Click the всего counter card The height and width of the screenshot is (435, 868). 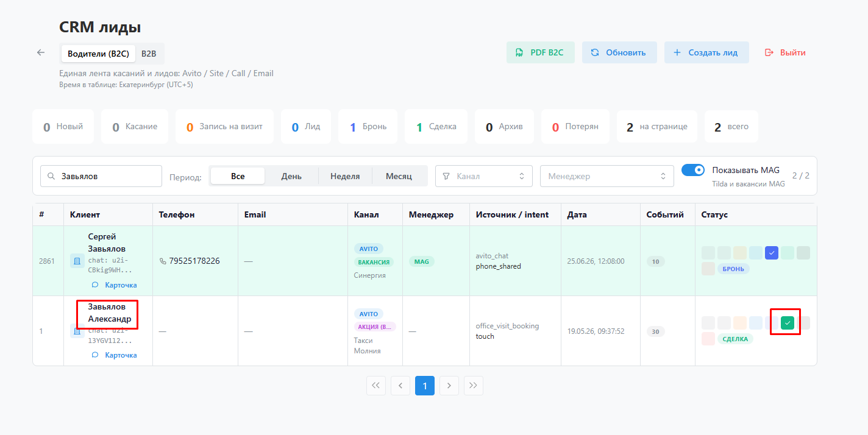pos(731,127)
